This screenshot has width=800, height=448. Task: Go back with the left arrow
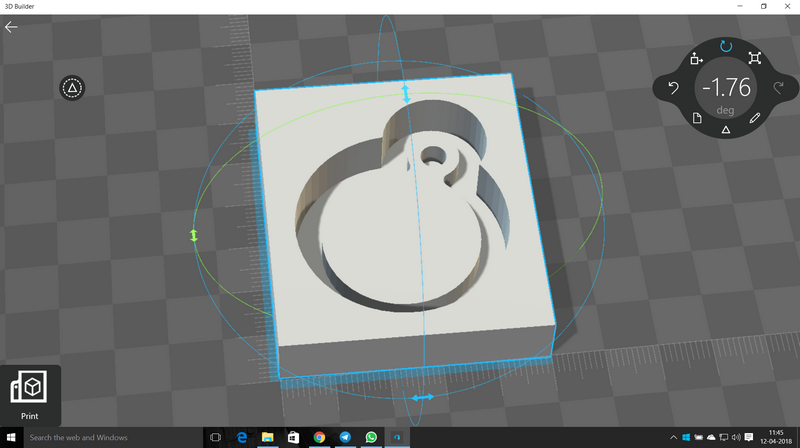[x=11, y=27]
